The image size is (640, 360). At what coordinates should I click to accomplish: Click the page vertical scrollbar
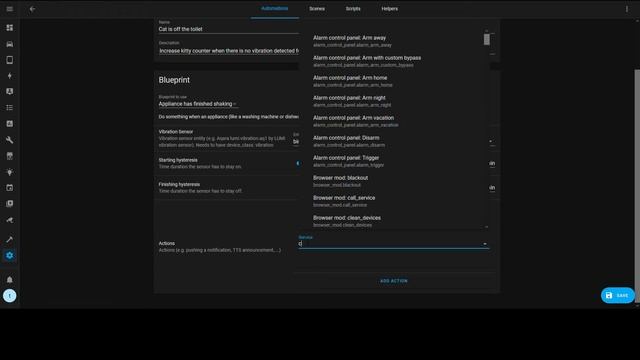[637, 186]
